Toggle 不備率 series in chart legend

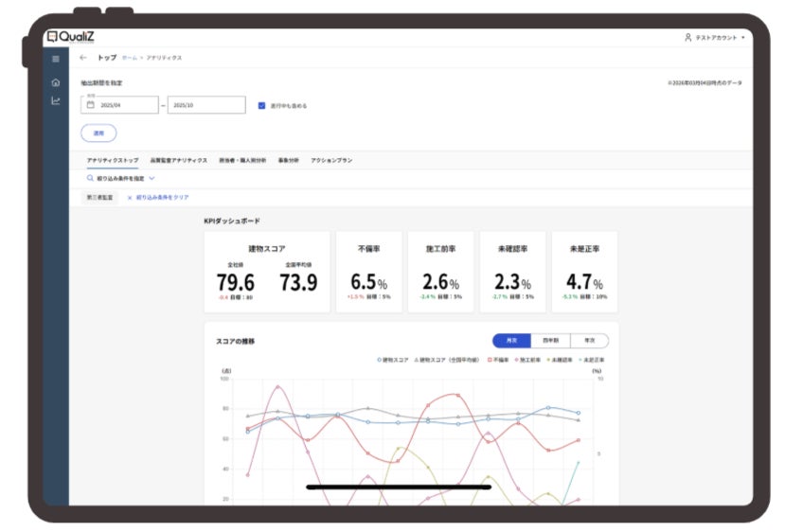(498, 360)
